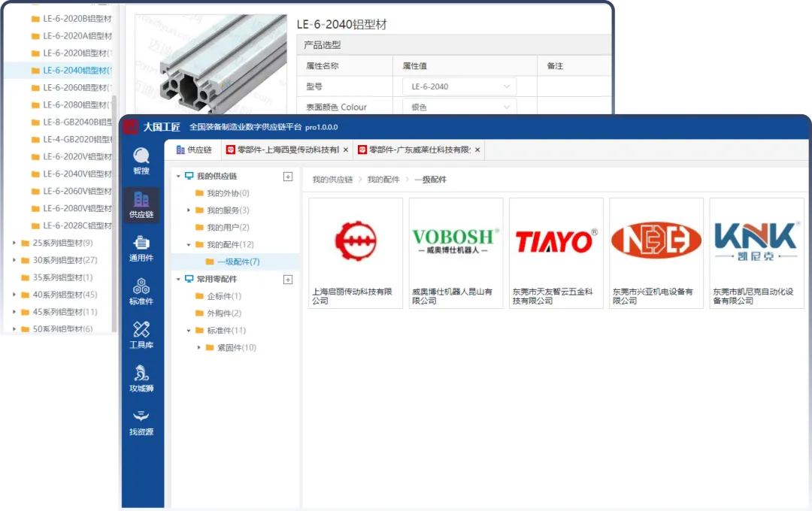Click the 企标件(1) folder icon
Screen dimensions: 812x511
pyautogui.click(x=199, y=296)
